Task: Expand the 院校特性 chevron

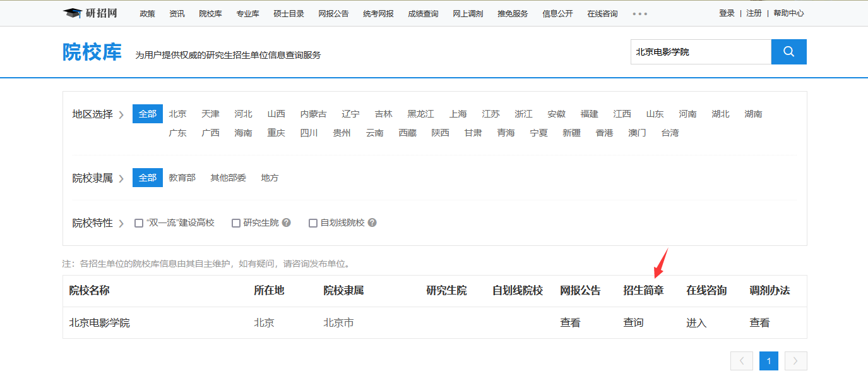Action: click(x=121, y=223)
